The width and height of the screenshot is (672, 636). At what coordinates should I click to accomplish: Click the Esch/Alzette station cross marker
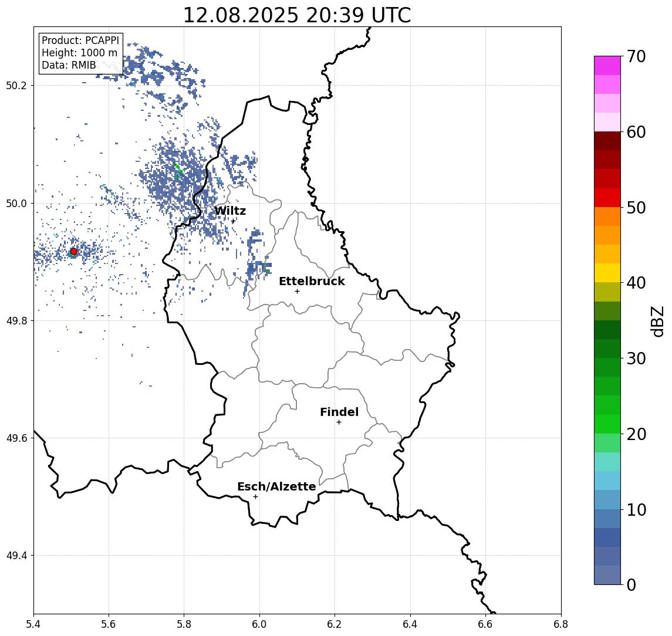(255, 497)
